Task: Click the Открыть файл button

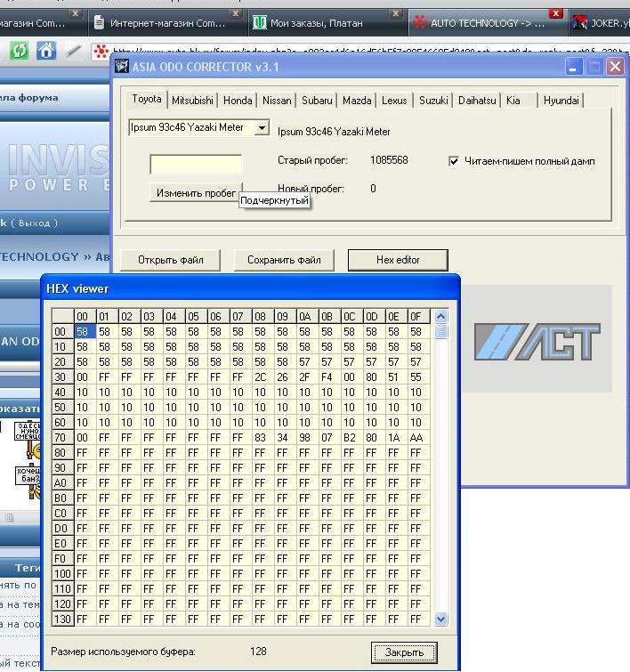Action: click(170, 260)
